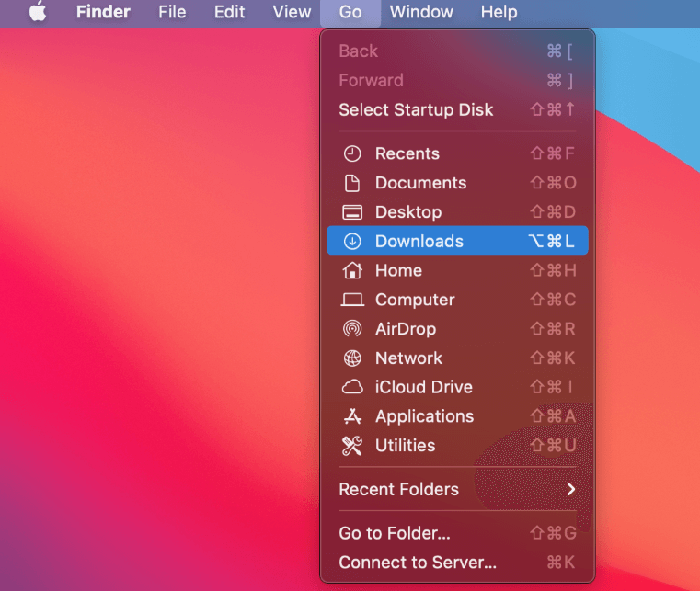Select the Network label
The height and width of the screenshot is (591, 700).
pos(409,358)
